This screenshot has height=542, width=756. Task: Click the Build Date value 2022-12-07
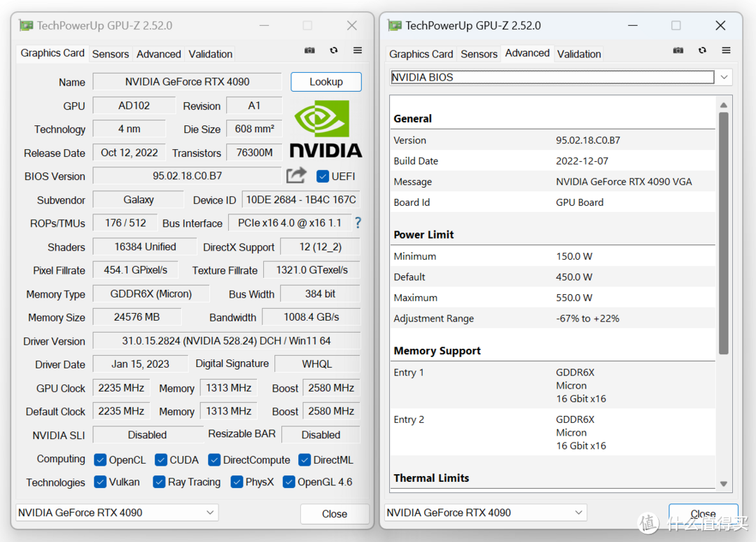click(582, 161)
